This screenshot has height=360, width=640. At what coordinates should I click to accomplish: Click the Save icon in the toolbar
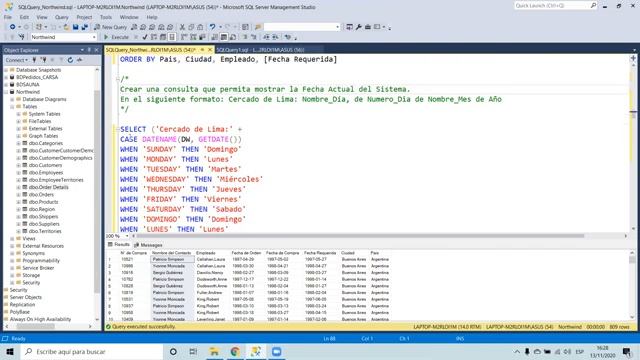pos(76,27)
